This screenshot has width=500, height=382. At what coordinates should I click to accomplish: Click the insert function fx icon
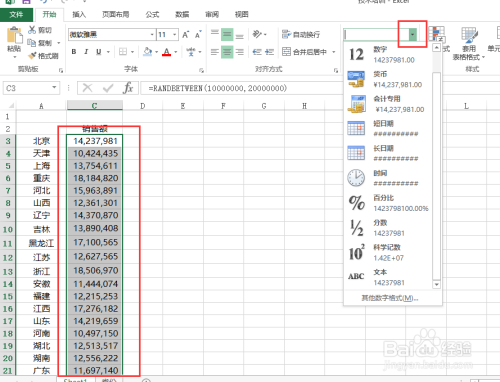point(128,88)
